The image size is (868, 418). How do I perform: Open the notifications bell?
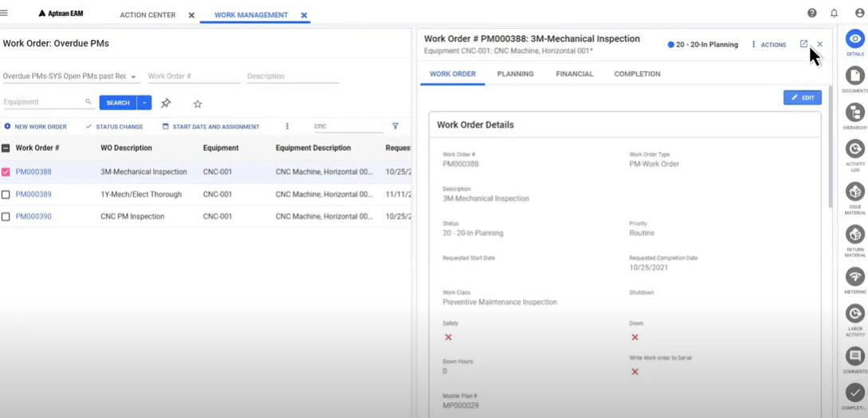(x=835, y=14)
